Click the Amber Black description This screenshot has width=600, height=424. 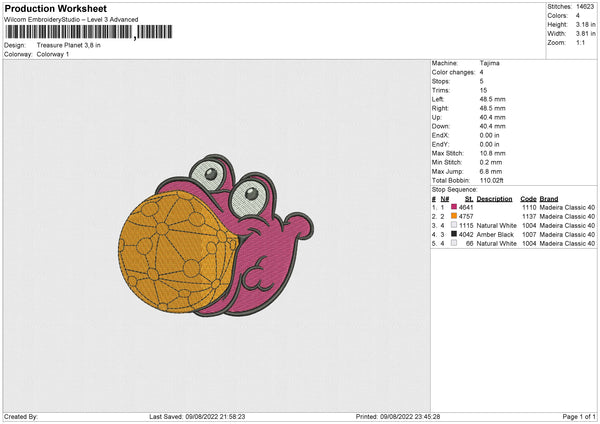coord(495,235)
